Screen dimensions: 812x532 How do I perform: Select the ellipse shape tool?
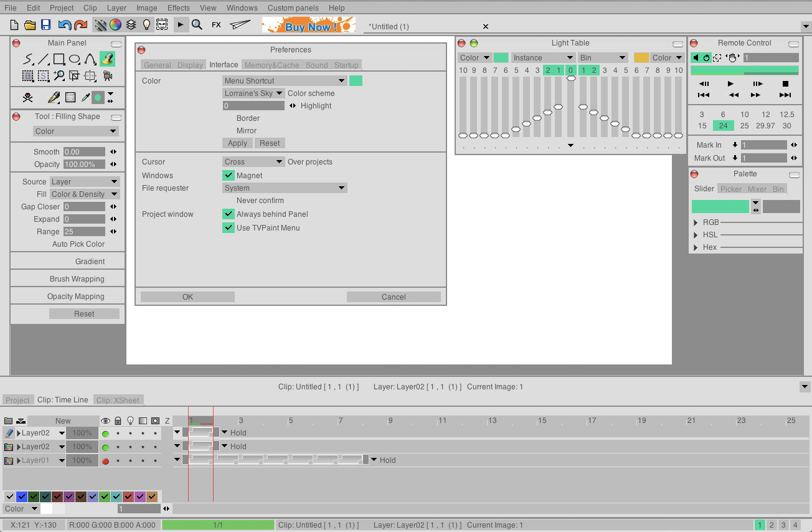pos(75,59)
